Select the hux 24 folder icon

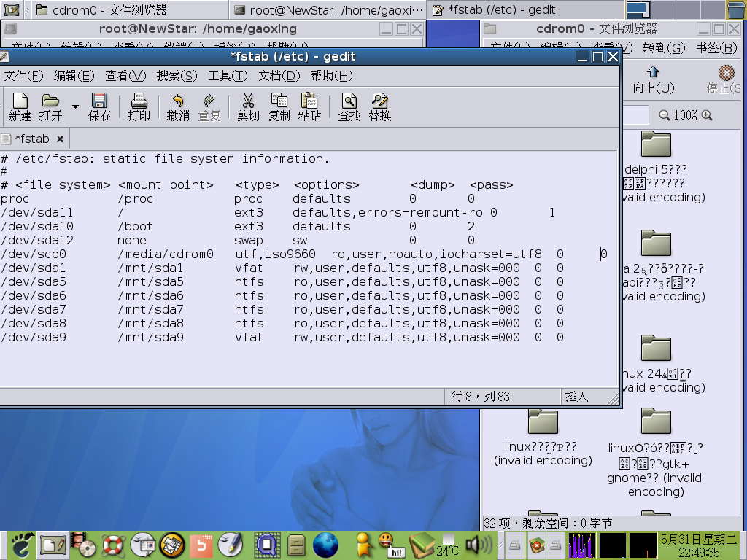656,348
